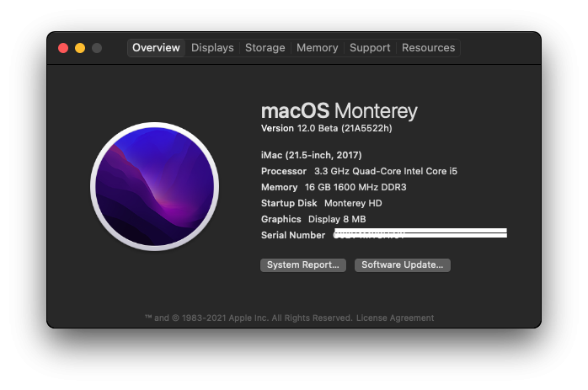Click the iMac (21.5-inch, 2017) model text
The image size is (588, 390).
311,155
